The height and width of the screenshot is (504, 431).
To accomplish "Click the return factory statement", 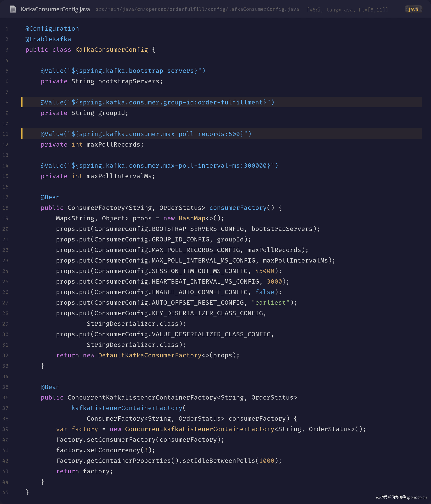I will (x=85, y=471).
